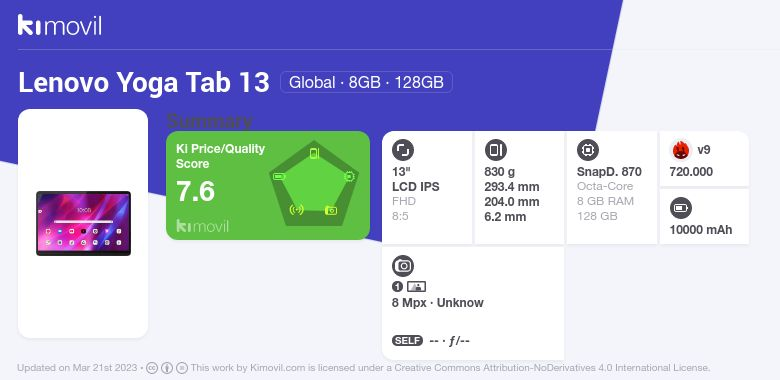Click the camera icon on pentagon chart
This screenshot has width=780, height=380.
click(x=331, y=210)
